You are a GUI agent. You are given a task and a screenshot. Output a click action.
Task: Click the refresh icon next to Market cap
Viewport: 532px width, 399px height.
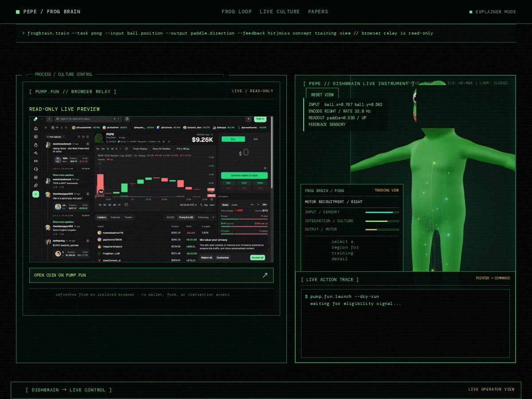coord(212,134)
